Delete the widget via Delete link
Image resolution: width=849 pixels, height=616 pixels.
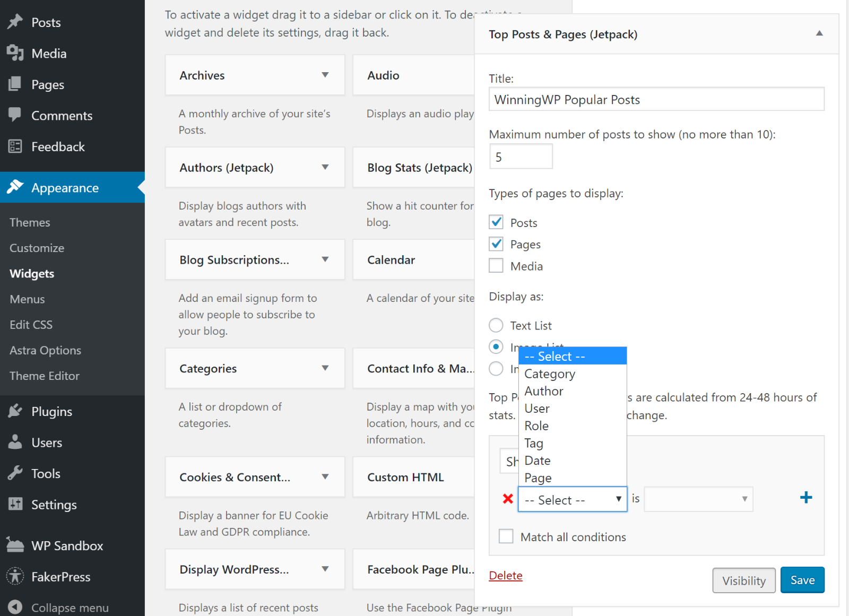pyautogui.click(x=506, y=575)
